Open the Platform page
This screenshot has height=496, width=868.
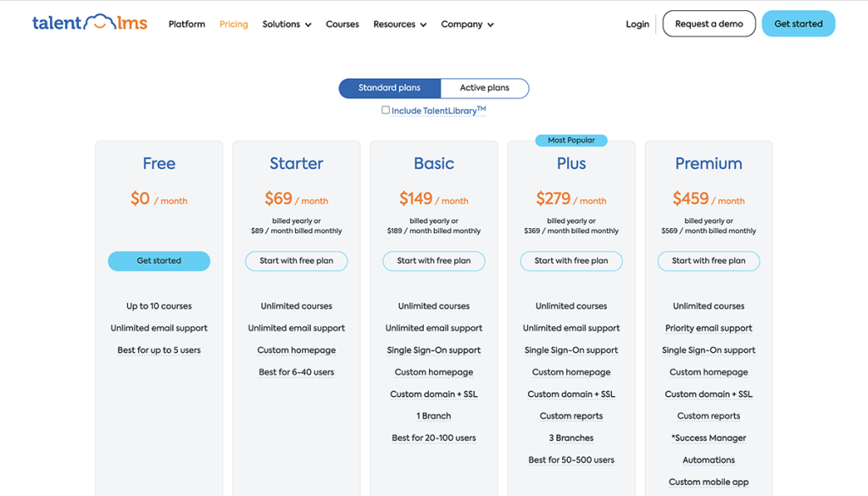[186, 24]
